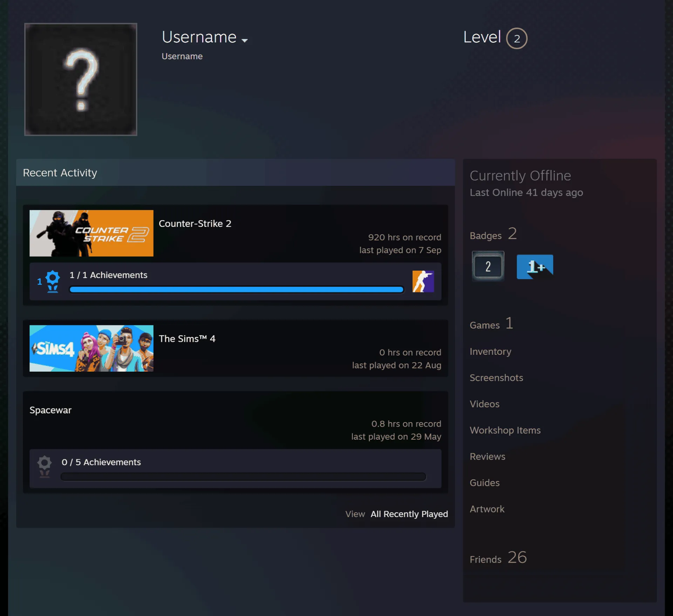Open Workshop Items
Image resolution: width=673 pixels, height=616 pixels.
[505, 430]
